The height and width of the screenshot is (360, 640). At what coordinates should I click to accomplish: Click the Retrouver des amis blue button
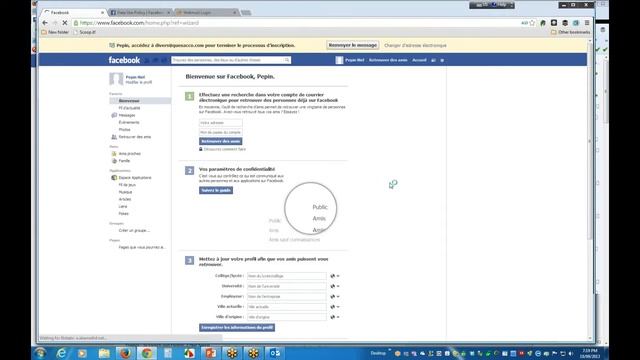(220, 141)
